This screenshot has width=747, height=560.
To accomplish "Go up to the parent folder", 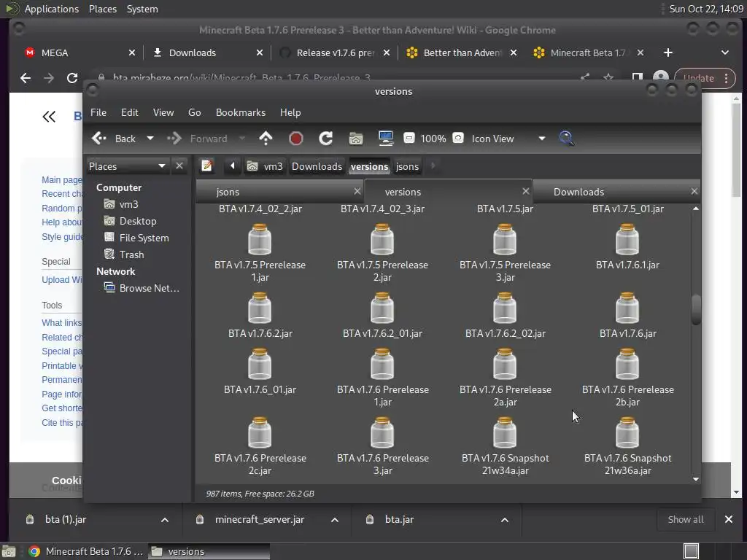I will (x=266, y=139).
